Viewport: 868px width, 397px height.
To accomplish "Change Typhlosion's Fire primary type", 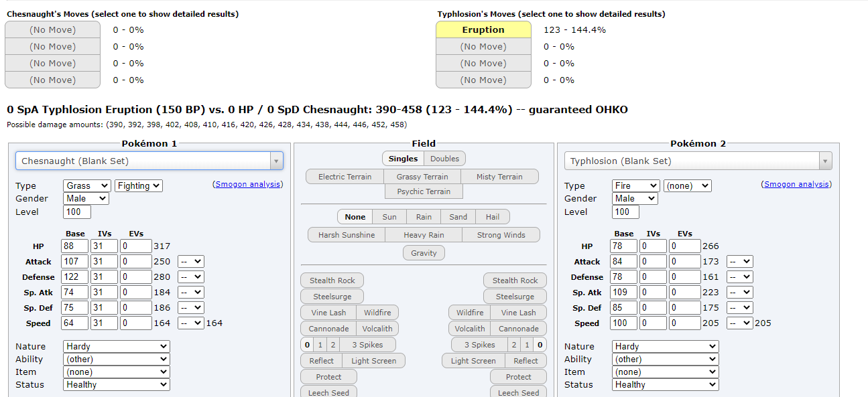I will (636, 185).
